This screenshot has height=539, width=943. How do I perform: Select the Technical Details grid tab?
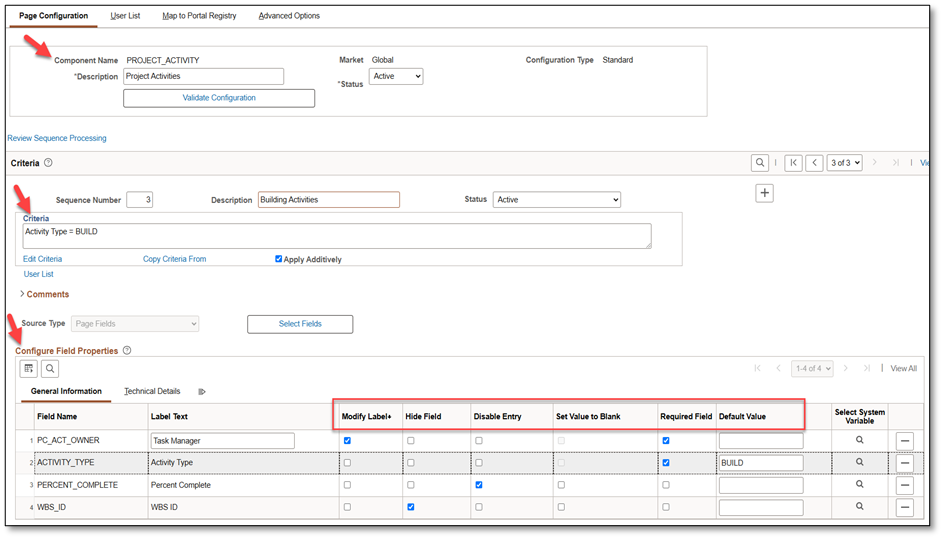pyautogui.click(x=152, y=391)
